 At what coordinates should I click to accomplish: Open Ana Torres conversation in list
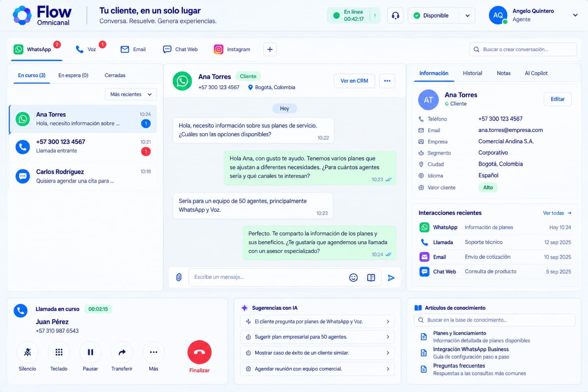click(x=83, y=119)
